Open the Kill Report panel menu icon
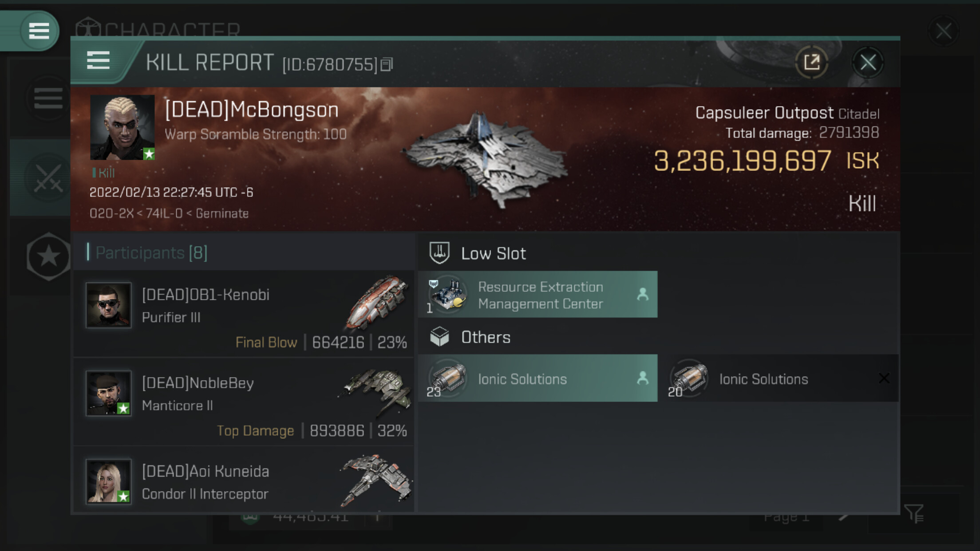Screen dimensions: 980x551 [x=98, y=60]
